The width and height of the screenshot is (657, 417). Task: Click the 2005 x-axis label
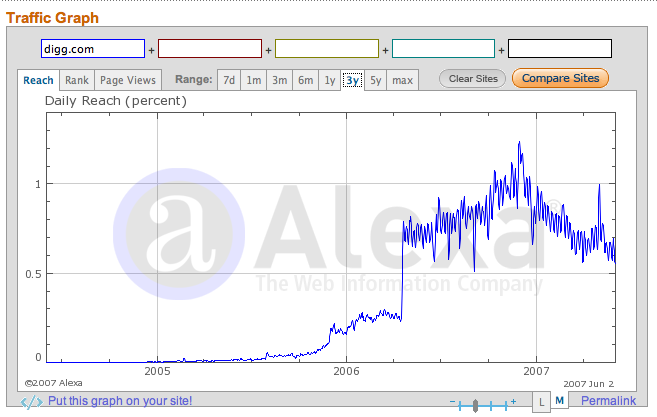157,371
